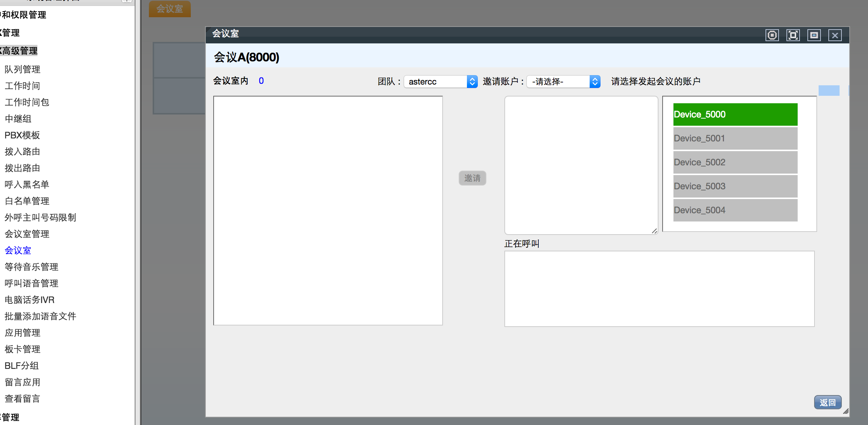868x425 pixels.
Task: Click the textarea resize grip handle
Action: click(x=654, y=231)
